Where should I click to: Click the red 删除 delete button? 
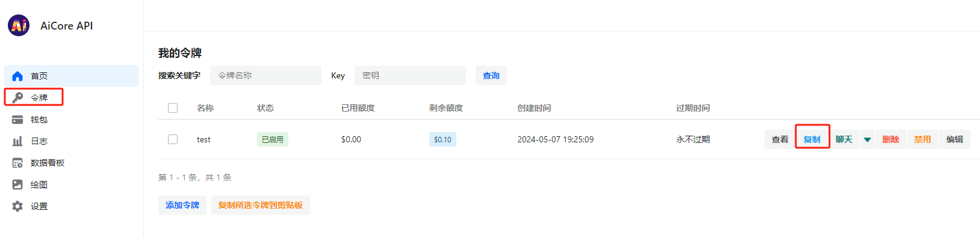[x=891, y=139]
